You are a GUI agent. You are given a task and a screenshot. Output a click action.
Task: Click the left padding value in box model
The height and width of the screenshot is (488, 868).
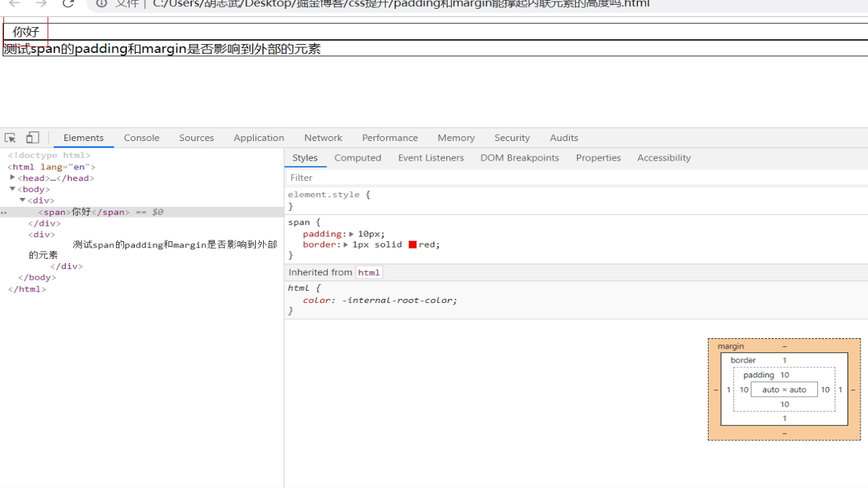pyautogui.click(x=744, y=390)
